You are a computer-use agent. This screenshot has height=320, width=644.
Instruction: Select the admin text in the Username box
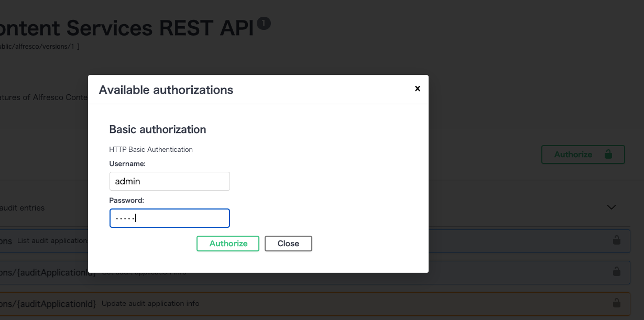pyautogui.click(x=128, y=181)
